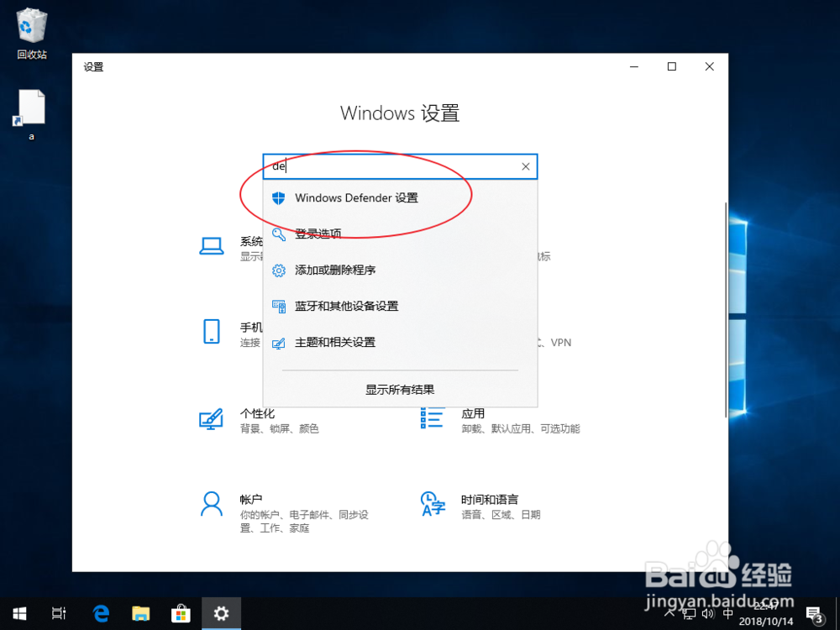This screenshot has width=840, height=630.
Task: Open File Explorer from taskbar
Action: coord(141,613)
